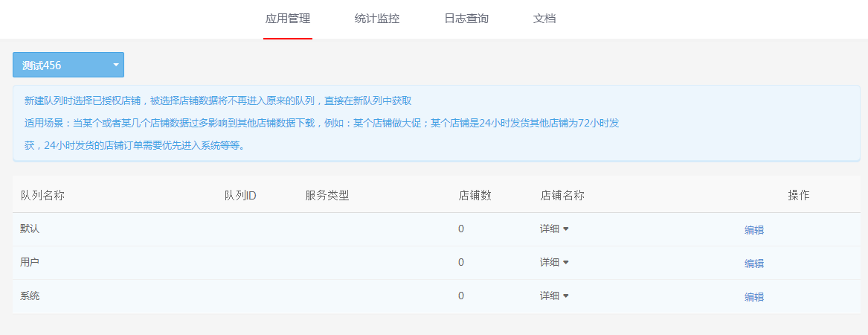Open the 测试456 application dropdown

[x=68, y=66]
